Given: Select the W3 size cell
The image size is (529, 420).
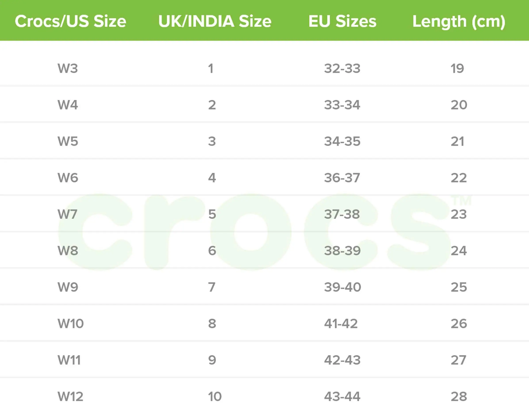Looking at the screenshot, I should tap(68, 68).
